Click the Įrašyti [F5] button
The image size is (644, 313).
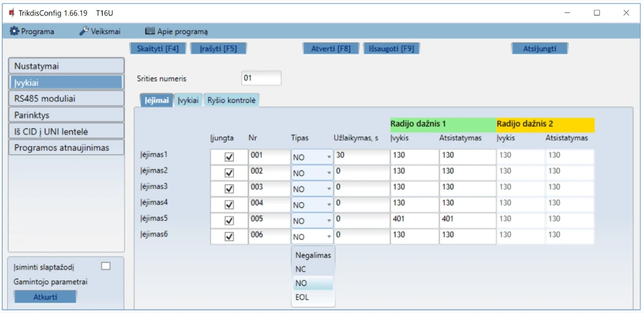tap(218, 49)
